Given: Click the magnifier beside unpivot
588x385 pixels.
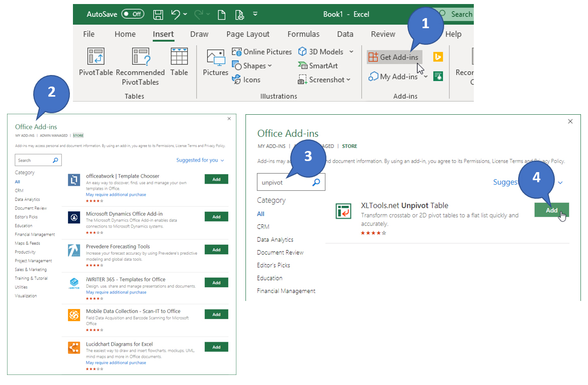Looking at the screenshot, I should 316,182.
